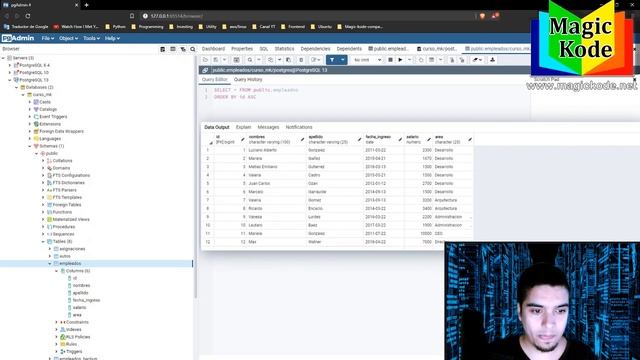
Task: Open the No limit rows combo box
Action: [x=367, y=60]
